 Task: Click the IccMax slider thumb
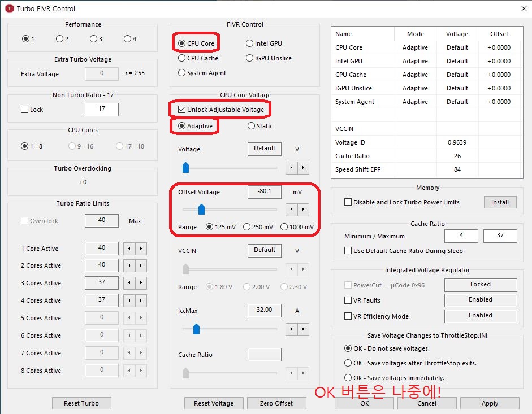196,329
